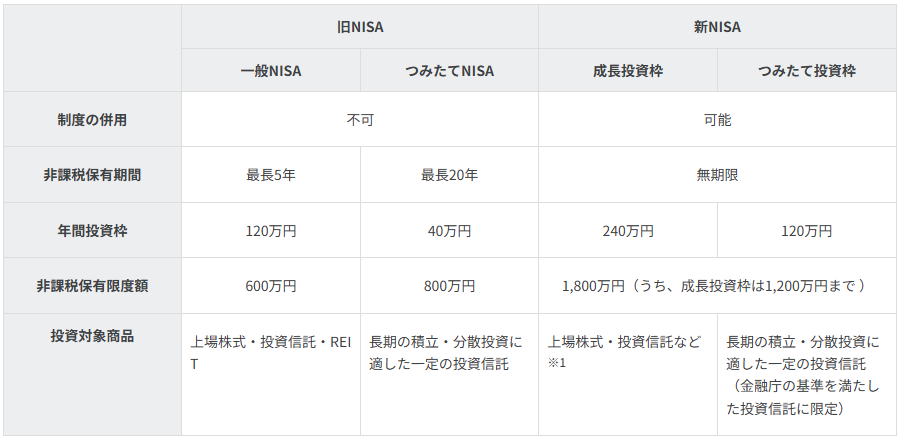Select the 非課税保有限度額 row label

[x=92, y=286]
